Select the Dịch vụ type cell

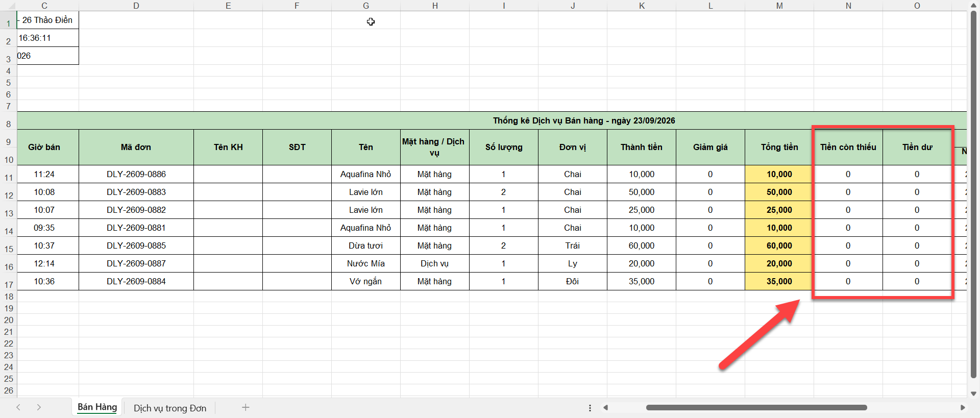click(x=435, y=263)
